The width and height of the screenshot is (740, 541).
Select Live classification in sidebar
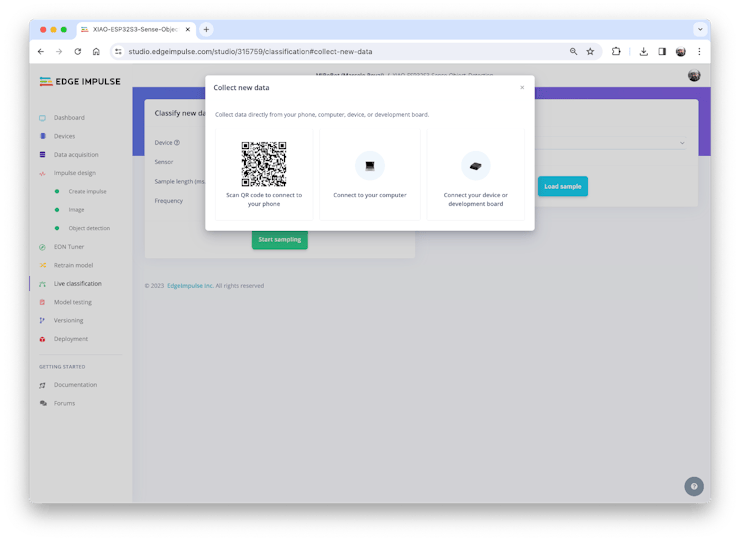pyautogui.click(x=77, y=283)
